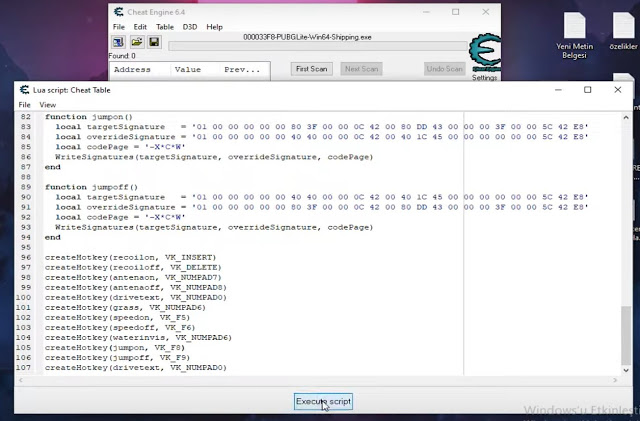640x421 pixels.
Task: Click the open folder icon in Cheat Engine toolbar
Action: (x=137, y=42)
